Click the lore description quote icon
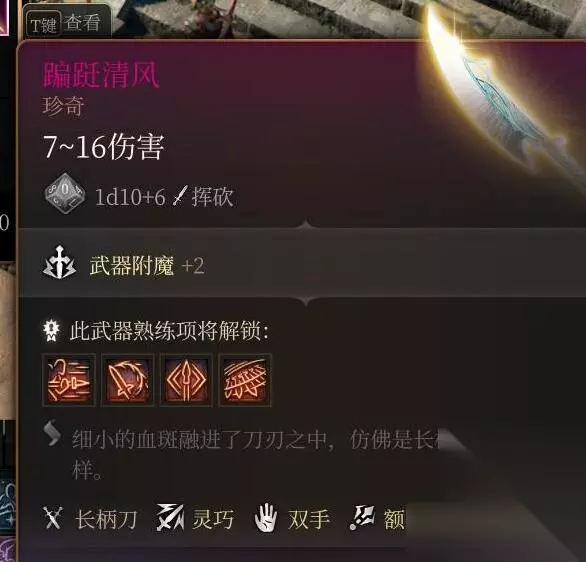Image resolution: width=586 pixels, height=562 pixels. [x=52, y=433]
